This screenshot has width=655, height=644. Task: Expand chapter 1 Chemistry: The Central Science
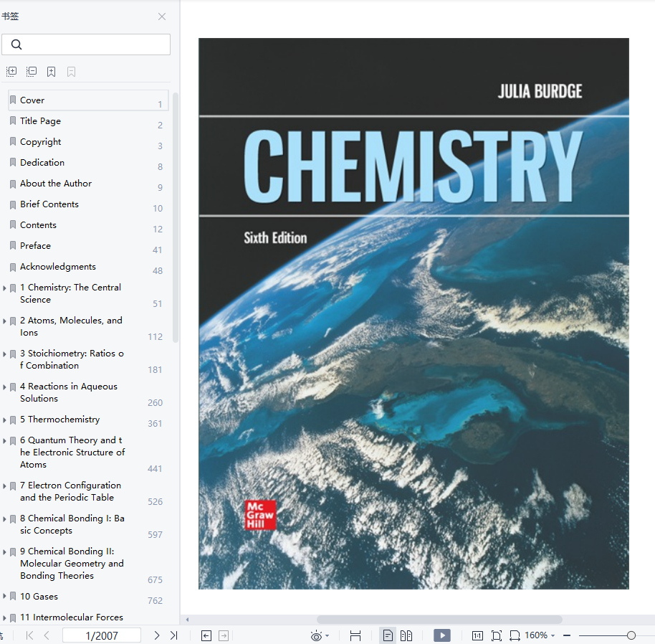4,288
